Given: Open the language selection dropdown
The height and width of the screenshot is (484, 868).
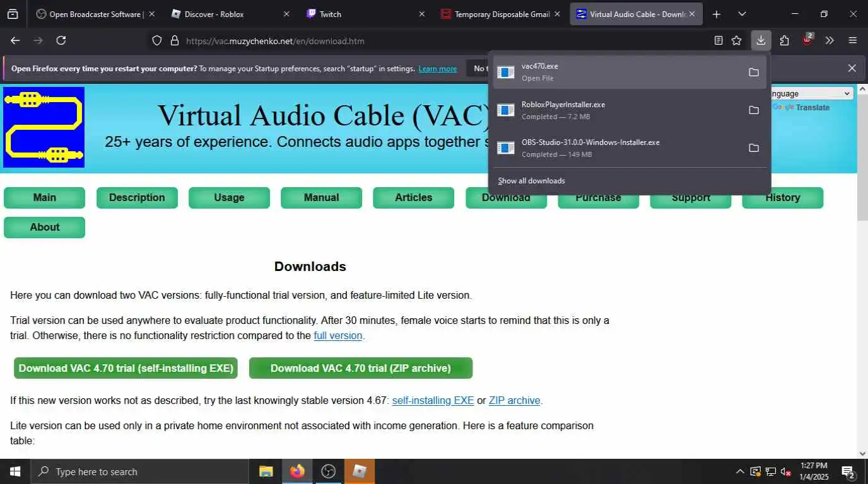Looking at the screenshot, I should click(811, 93).
